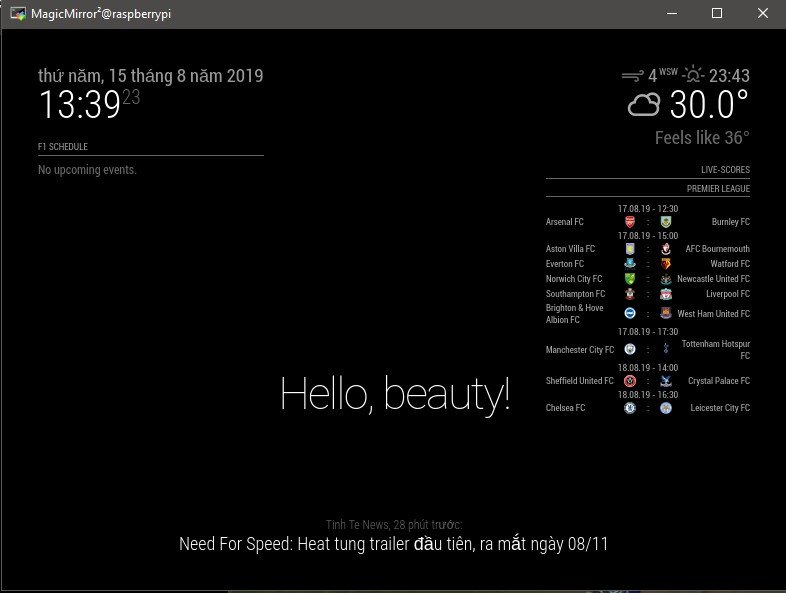Click the Tottenham Hotspur crest icon

coord(666,349)
